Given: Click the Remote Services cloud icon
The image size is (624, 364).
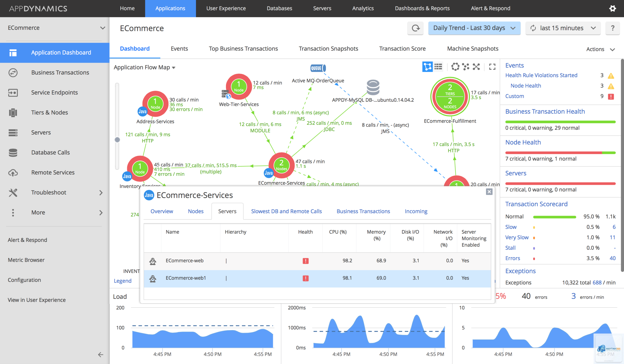Looking at the screenshot, I should pyautogui.click(x=13, y=173).
